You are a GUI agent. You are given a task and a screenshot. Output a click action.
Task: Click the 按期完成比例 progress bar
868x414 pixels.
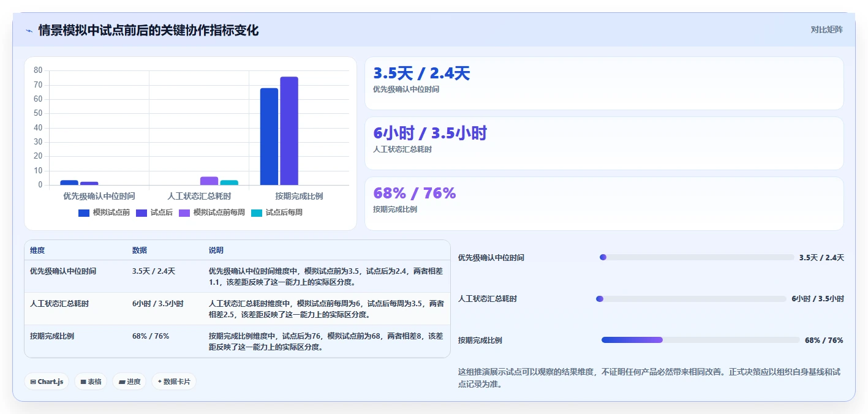pyautogui.click(x=701, y=340)
